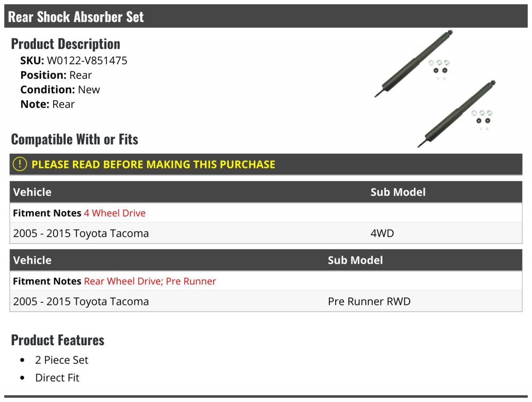532x402 pixels.
Task: Select the 4WD Toyota Tacoma row
Action: point(266,233)
